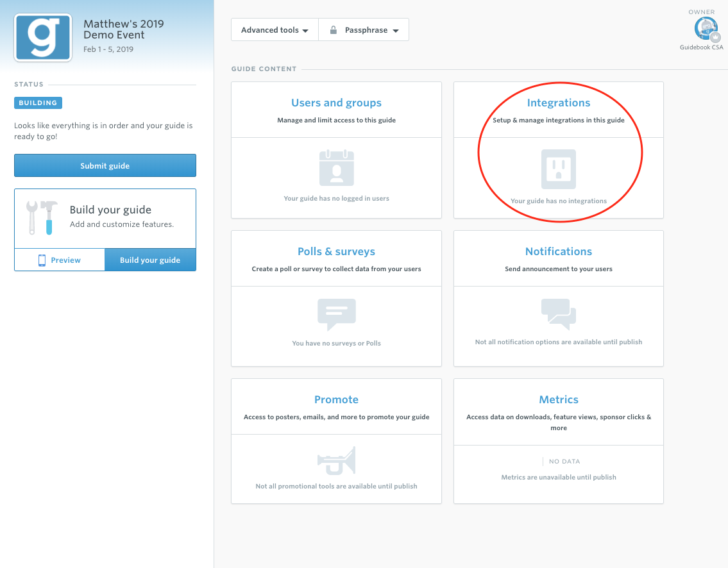The image size is (728, 568).
Task: Click the BUILDING status badge
Action: coord(38,103)
